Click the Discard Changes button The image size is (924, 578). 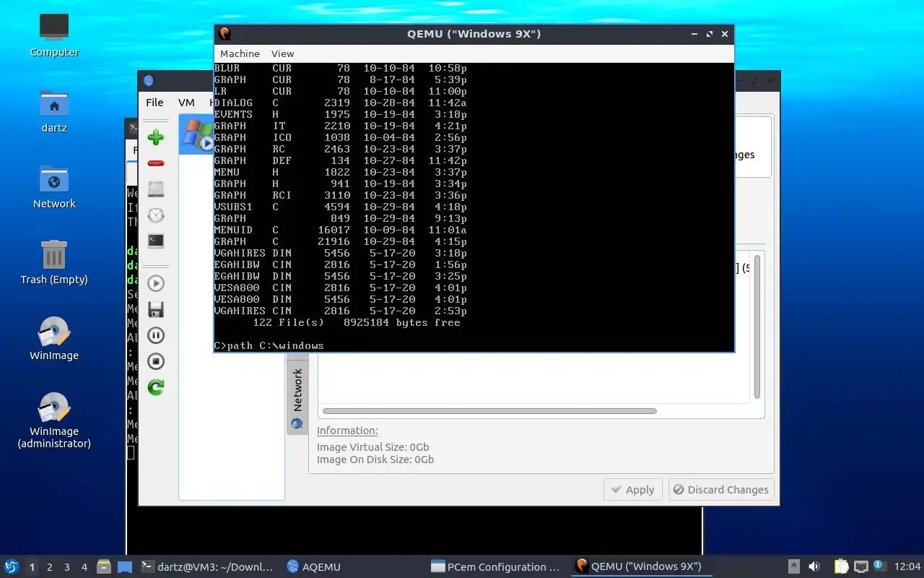pos(721,490)
